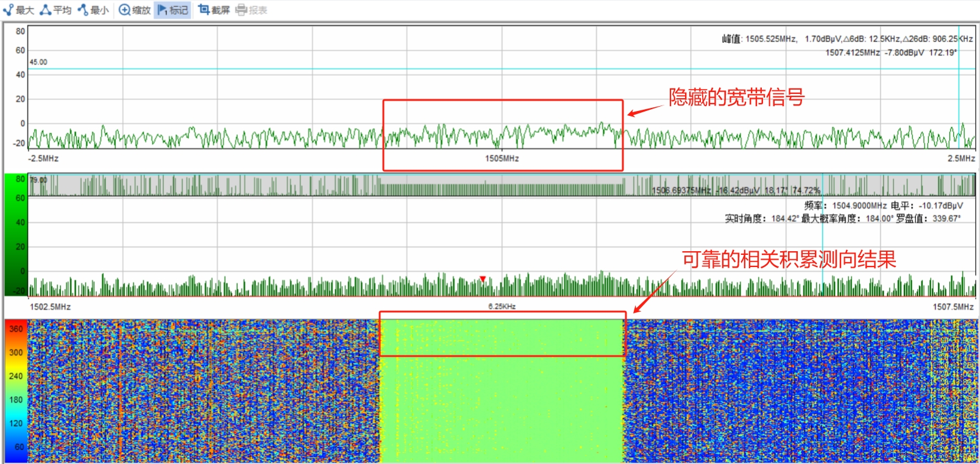980x464 pixels.
Task: Open the 报表 report printer button
Action: click(251, 10)
